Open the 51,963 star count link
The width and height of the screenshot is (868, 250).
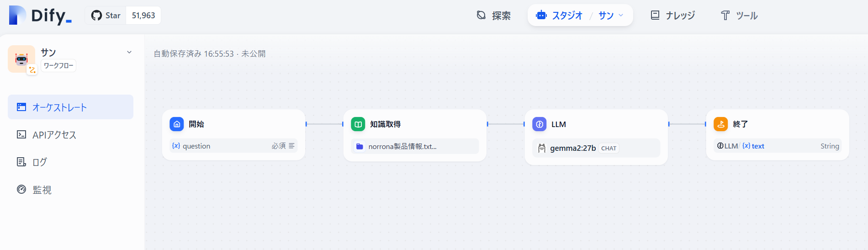tap(143, 16)
